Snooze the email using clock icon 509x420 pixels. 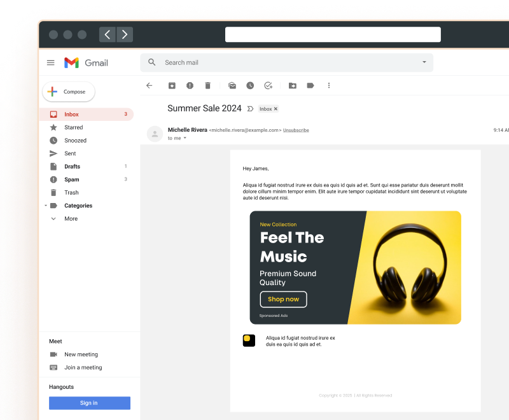point(250,85)
